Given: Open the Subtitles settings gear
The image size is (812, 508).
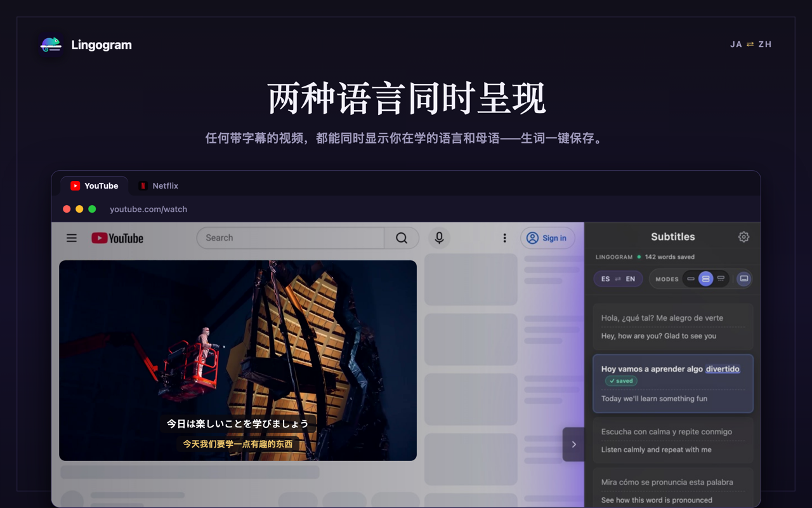Looking at the screenshot, I should click(x=743, y=237).
